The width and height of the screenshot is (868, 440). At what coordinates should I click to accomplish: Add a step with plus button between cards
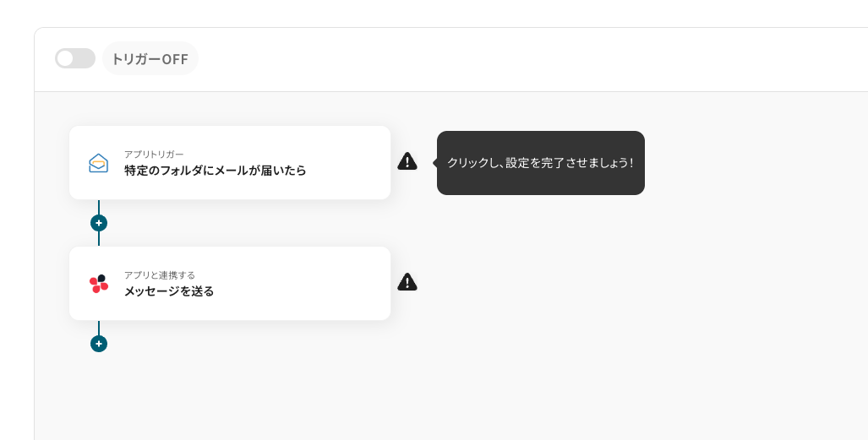point(99,223)
